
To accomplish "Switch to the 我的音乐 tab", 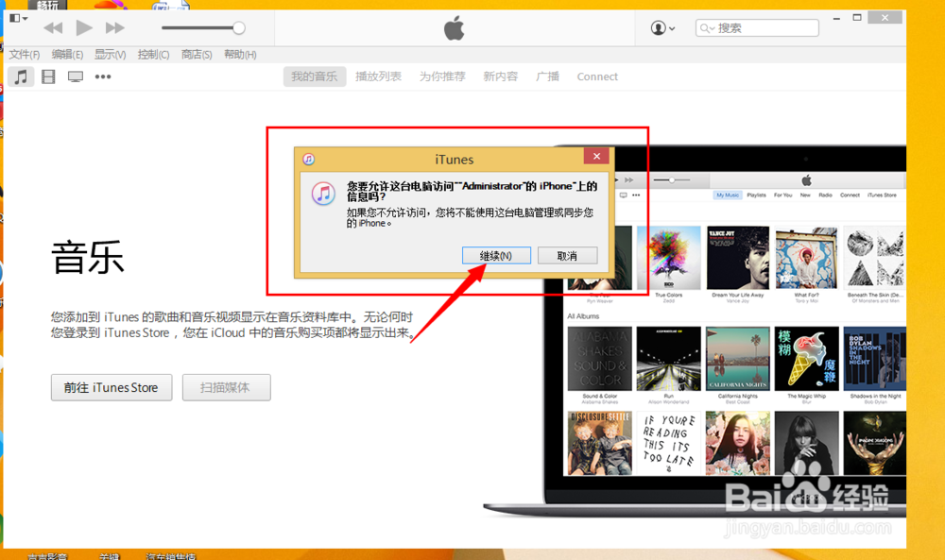I will (315, 76).
